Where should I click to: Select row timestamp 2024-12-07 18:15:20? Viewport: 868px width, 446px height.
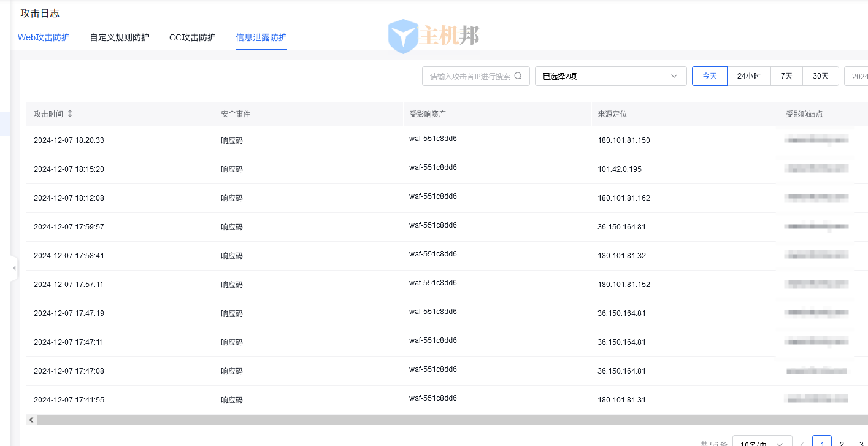tap(69, 169)
